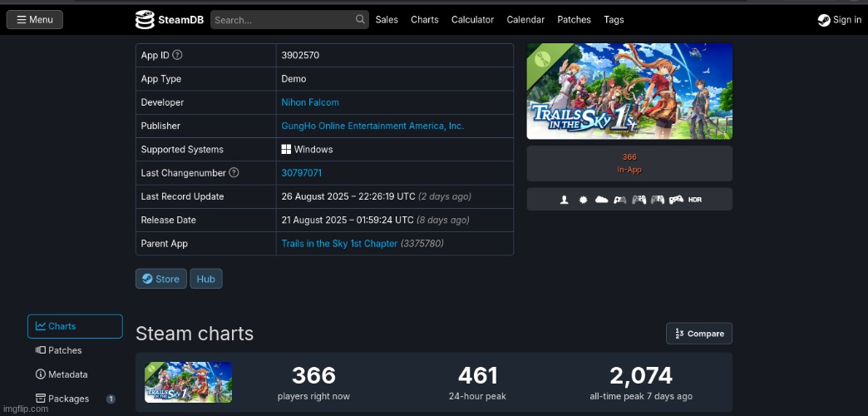Click the Demo app type value
This screenshot has height=416, width=868.
pyautogui.click(x=293, y=79)
